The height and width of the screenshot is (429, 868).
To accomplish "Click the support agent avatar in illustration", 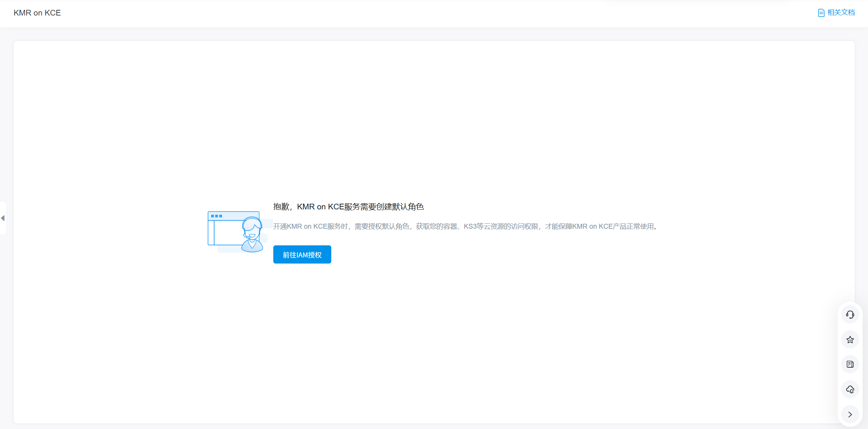I will [252, 235].
